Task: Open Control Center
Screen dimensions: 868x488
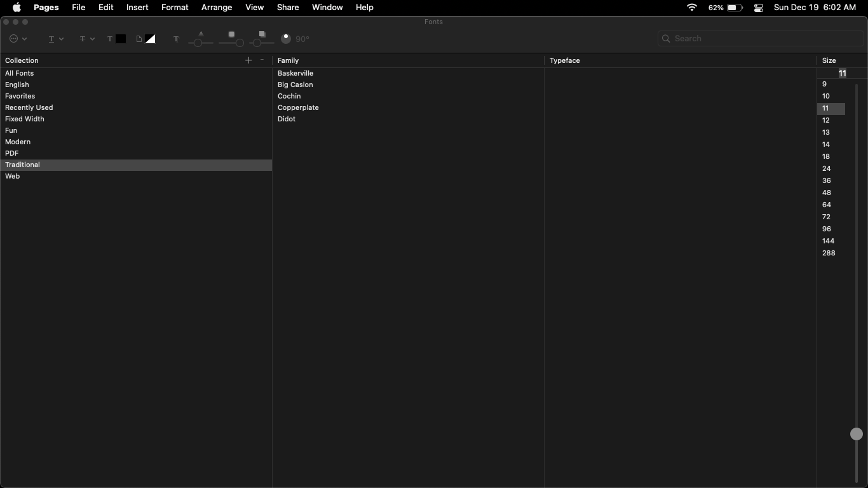Action: point(759,8)
